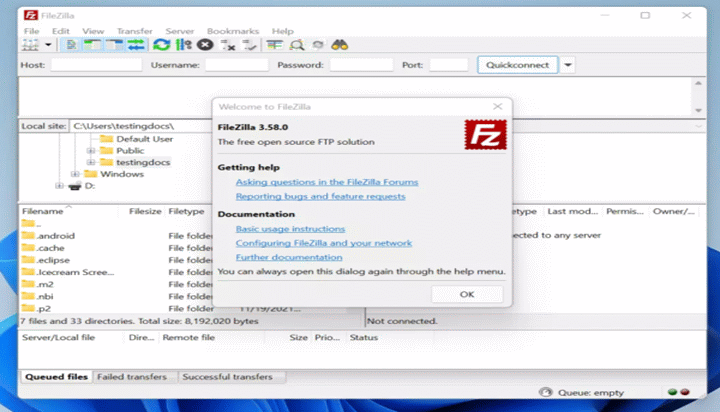Open the Edit menu

(x=61, y=31)
